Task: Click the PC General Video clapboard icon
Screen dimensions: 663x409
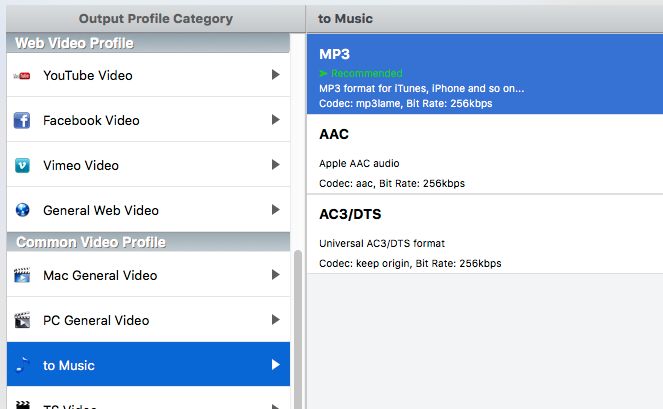Action: tap(22, 320)
